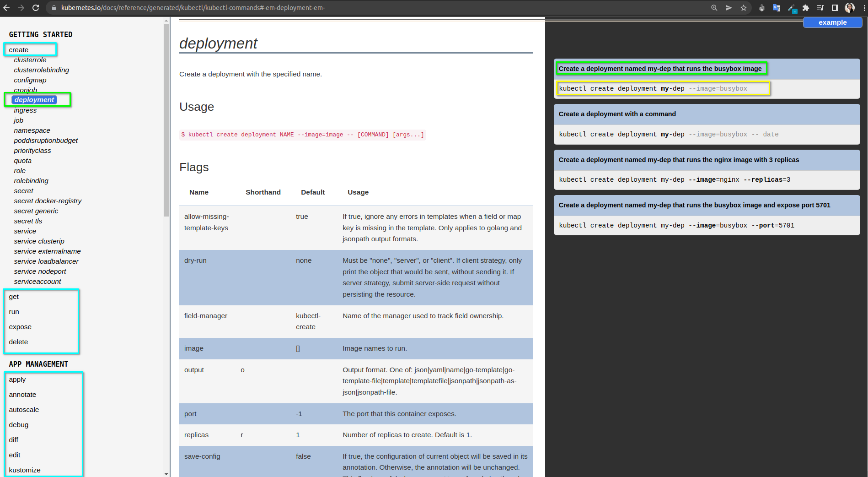The image size is (868, 477).
Task: Click sidebar scroll down arrow
Action: [166, 474]
